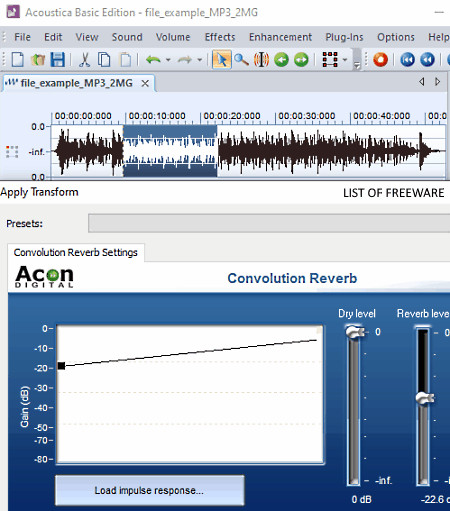Open the Edit menu

click(53, 37)
